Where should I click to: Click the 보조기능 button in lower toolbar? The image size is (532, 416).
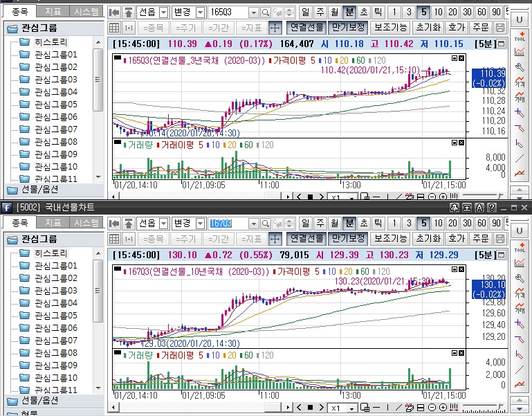pyautogui.click(x=390, y=239)
